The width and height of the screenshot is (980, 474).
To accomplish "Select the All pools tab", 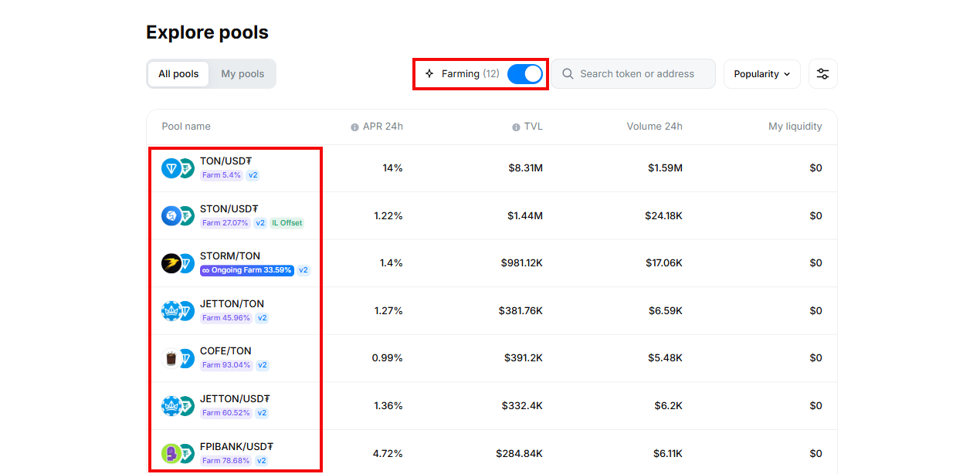I will click(178, 74).
